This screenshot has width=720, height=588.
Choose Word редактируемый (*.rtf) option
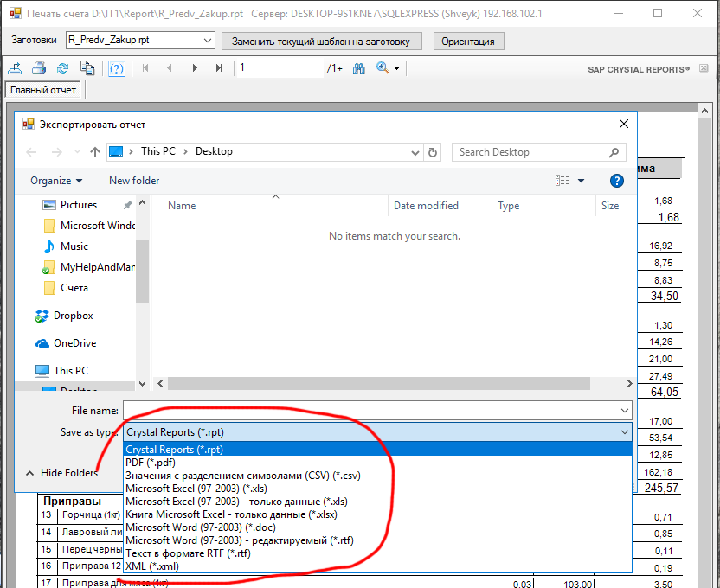click(377, 540)
